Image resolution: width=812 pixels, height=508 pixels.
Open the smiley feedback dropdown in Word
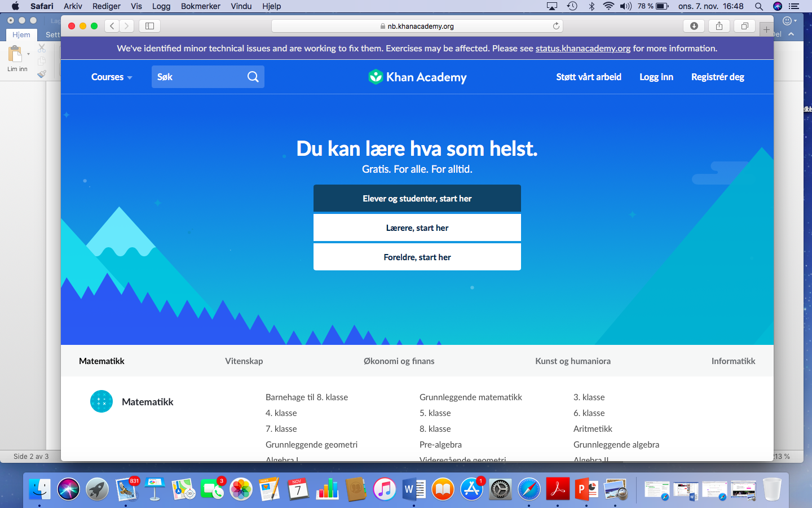[x=789, y=21]
